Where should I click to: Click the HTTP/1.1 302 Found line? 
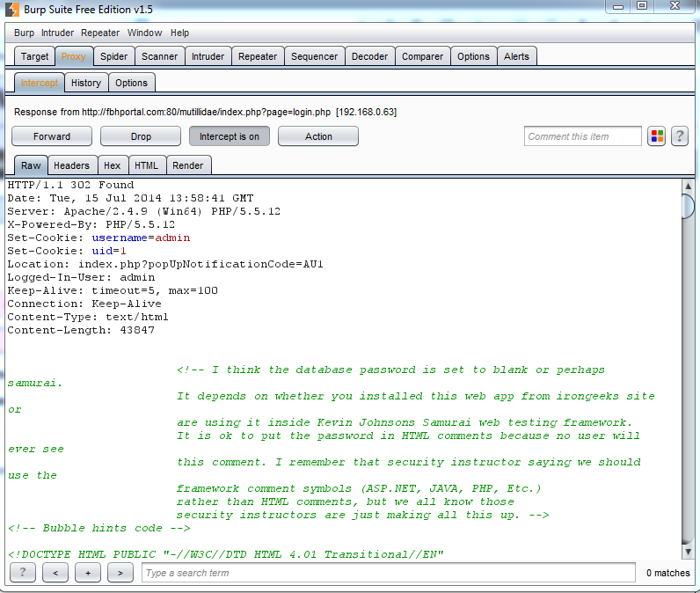[70, 185]
